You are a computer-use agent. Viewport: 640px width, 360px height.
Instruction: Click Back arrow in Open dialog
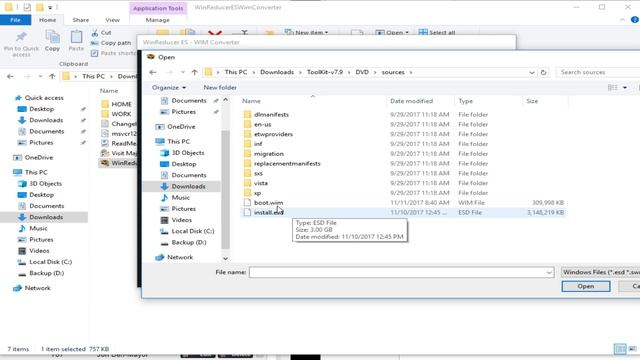pyautogui.click(x=153, y=72)
